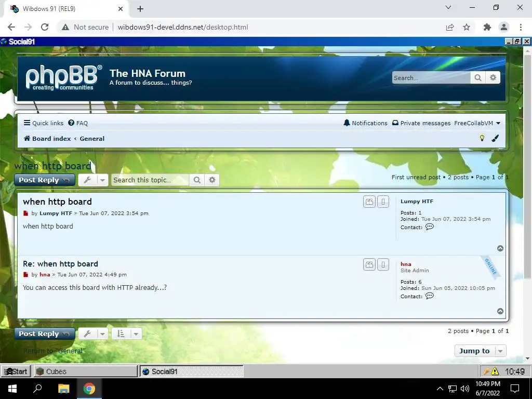The image size is (532, 399).
Task: Click red post icon by hna
Action: pyautogui.click(x=25, y=274)
